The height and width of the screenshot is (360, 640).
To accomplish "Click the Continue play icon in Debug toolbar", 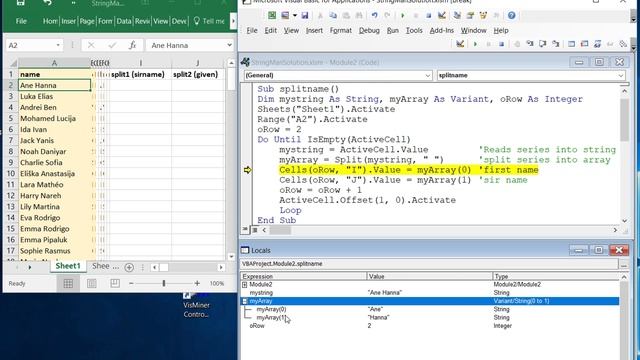I will 475,44.
